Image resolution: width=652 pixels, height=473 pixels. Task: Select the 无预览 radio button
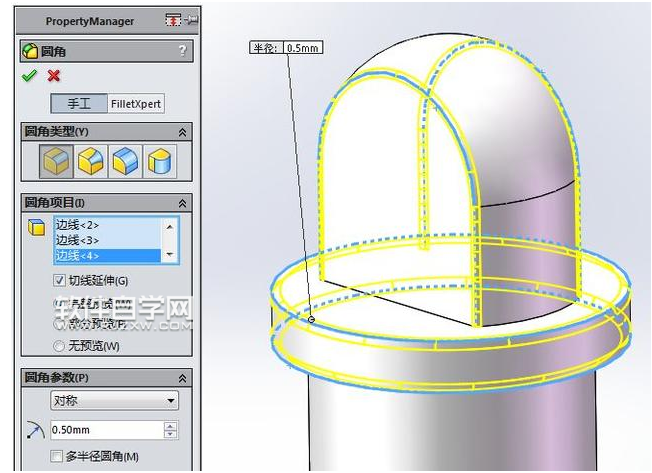pos(58,346)
